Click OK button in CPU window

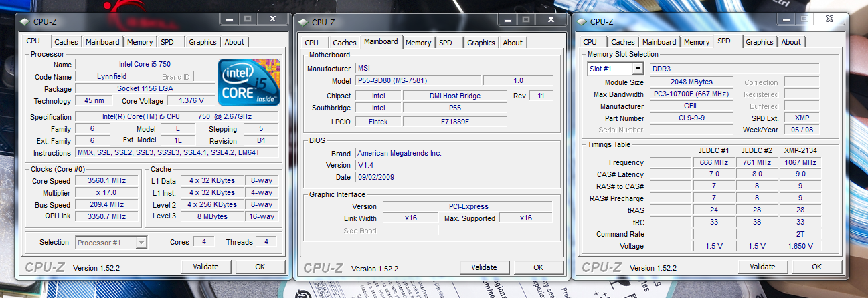(260, 267)
